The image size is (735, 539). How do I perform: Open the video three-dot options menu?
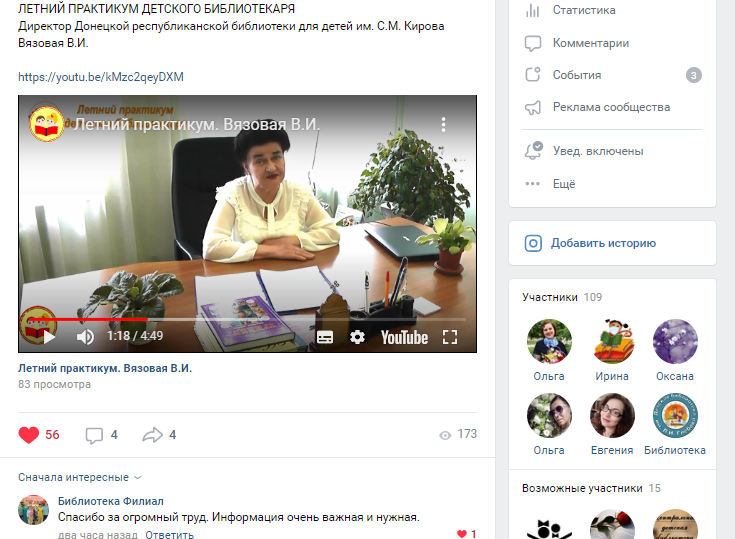point(443,124)
